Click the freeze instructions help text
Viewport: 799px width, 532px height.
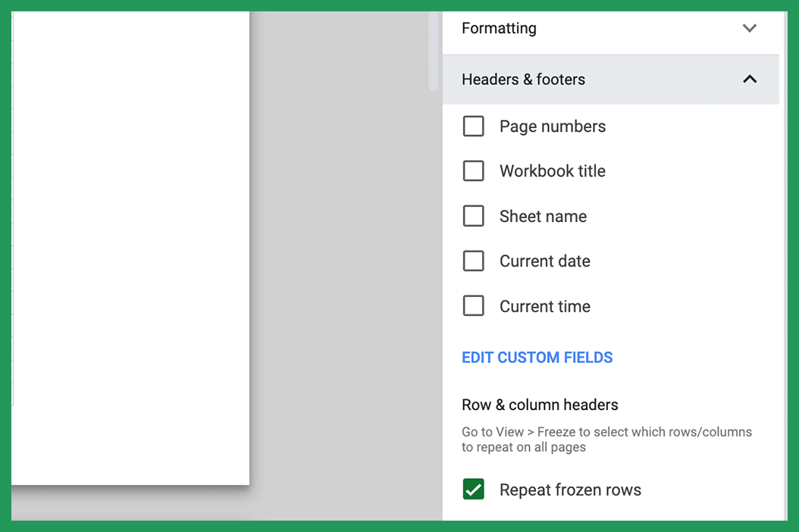point(606,439)
